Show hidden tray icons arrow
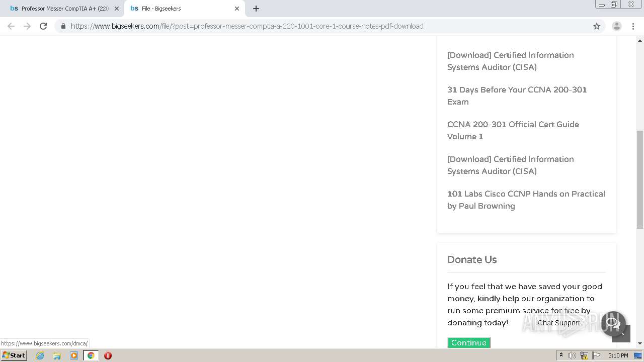The width and height of the screenshot is (644, 362). 561,355
